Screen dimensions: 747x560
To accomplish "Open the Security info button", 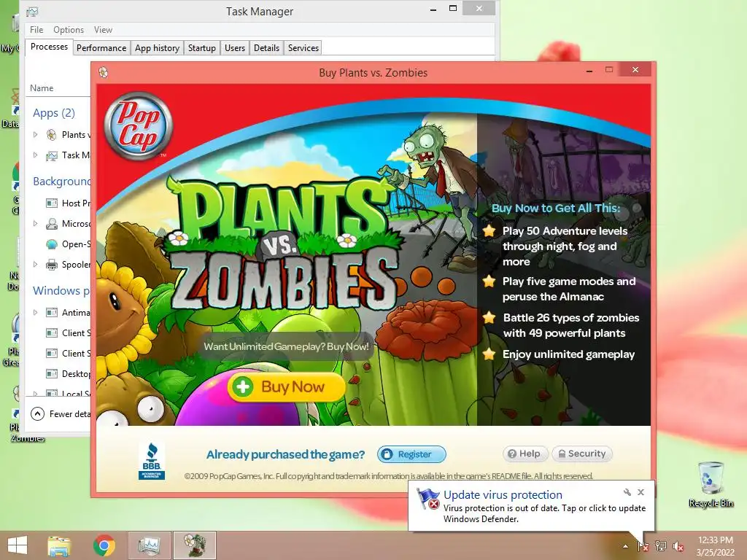I will point(581,454).
